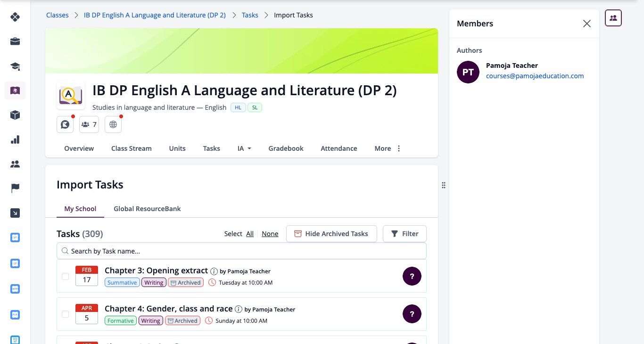The height and width of the screenshot is (344, 644).
Task: Select All tasks link
Action: 250,234
